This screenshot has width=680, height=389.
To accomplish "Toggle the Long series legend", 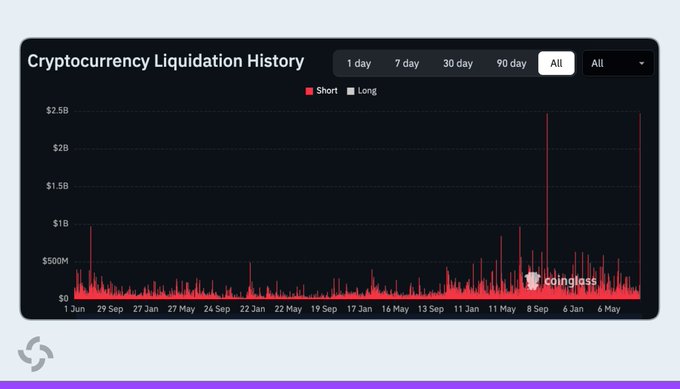I will click(x=362, y=91).
